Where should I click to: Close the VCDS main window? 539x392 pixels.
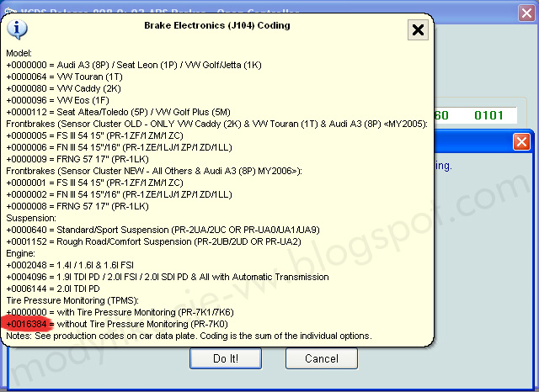526,13
